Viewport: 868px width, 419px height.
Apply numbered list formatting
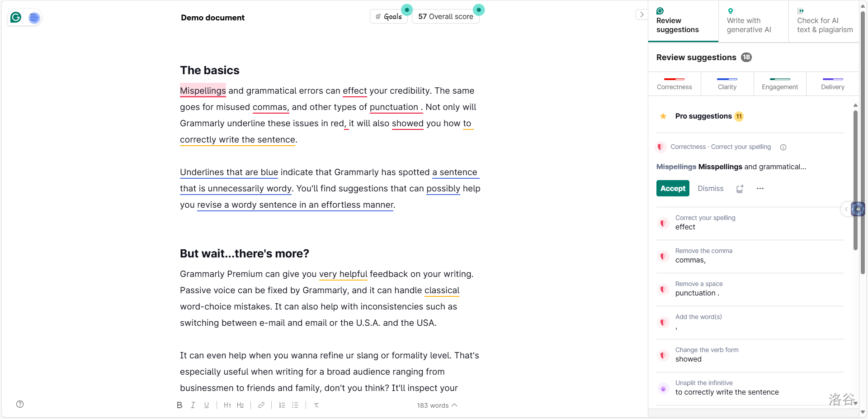pos(282,405)
